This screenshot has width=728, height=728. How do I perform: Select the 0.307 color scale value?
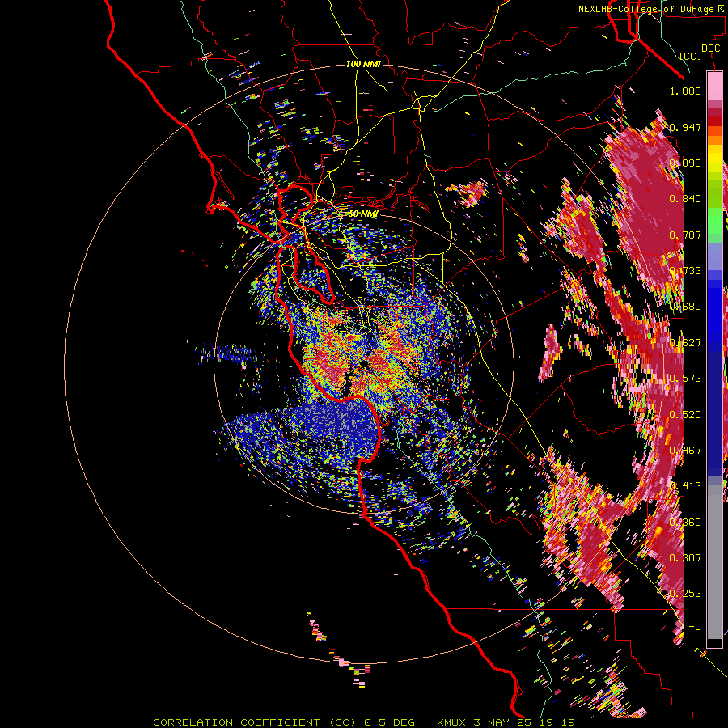point(685,558)
